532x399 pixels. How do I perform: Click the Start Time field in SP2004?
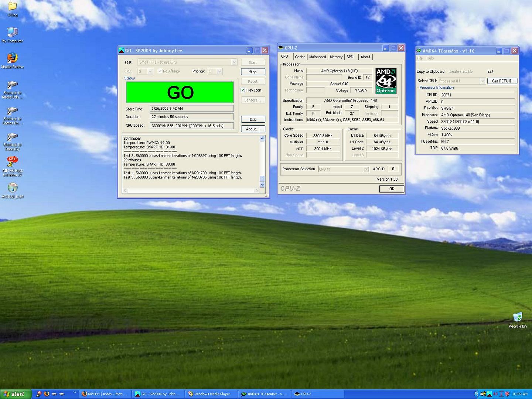pyautogui.click(x=192, y=108)
